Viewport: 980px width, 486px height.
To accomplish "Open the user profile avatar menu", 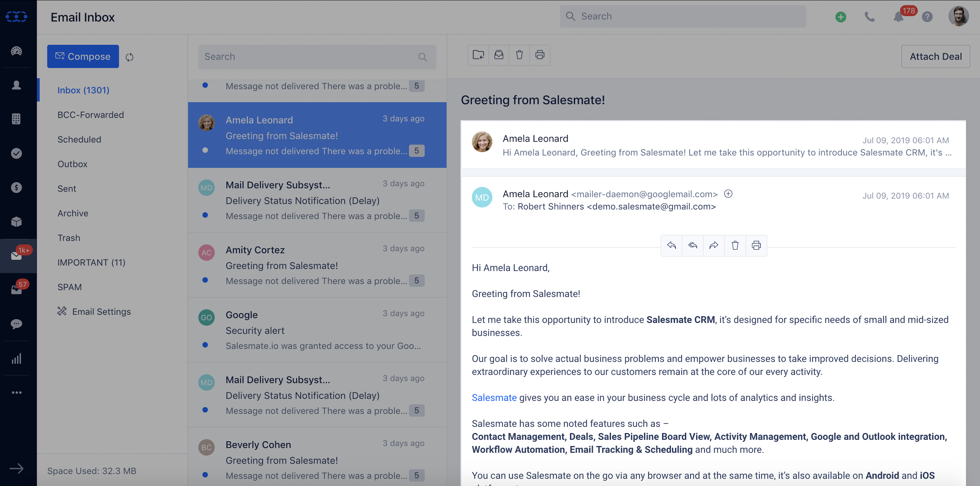I will point(958,16).
